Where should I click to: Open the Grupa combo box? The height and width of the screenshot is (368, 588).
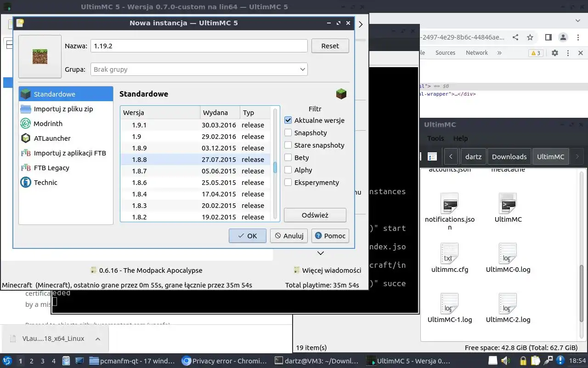tap(199, 69)
